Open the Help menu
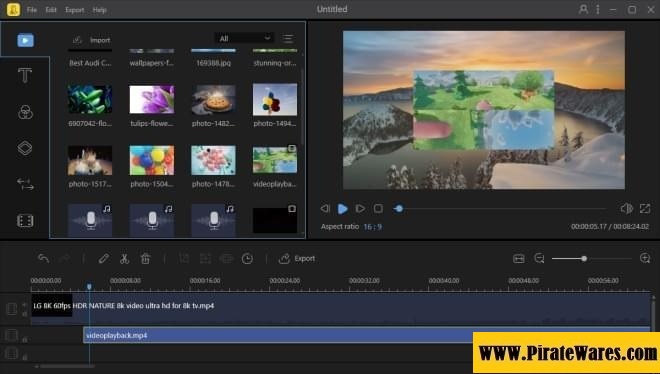Viewport: 660px width, 374px height. (99, 10)
